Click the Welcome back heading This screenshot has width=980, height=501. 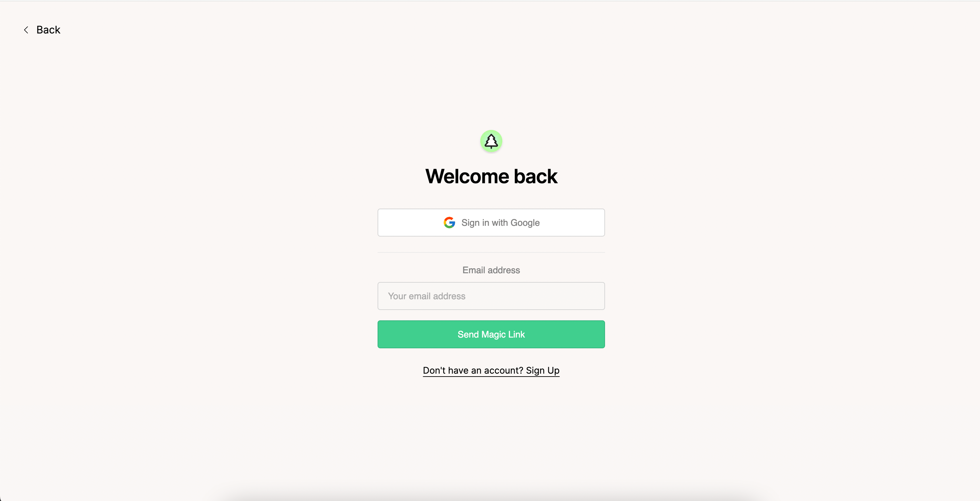coord(491,176)
